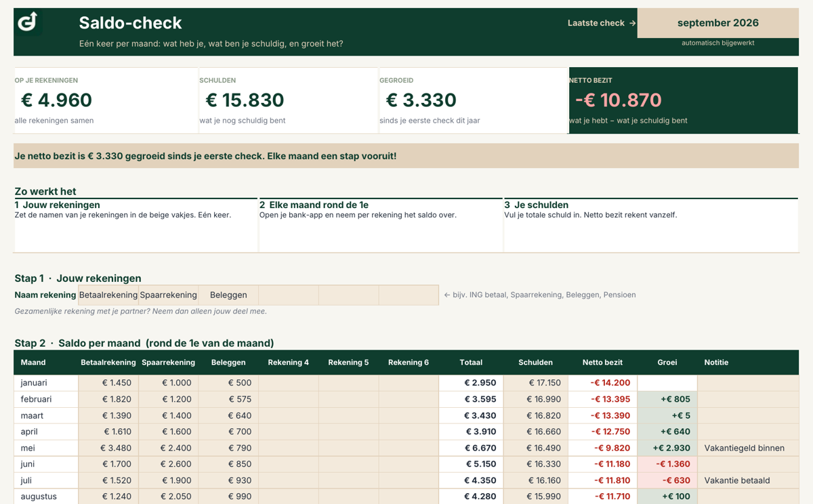Click the empty februari Rekening 4 cell
Image resolution: width=813 pixels, height=504 pixels.
click(289, 399)
